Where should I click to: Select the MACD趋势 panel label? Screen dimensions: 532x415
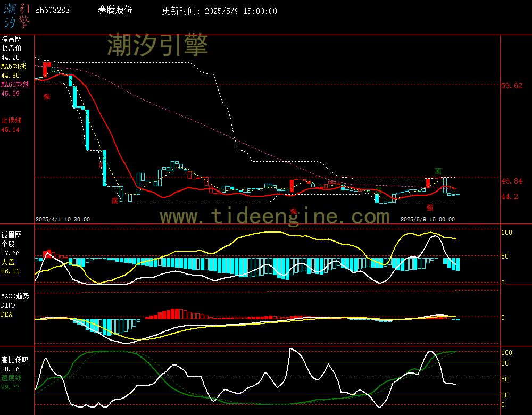(x=15, y=296)
